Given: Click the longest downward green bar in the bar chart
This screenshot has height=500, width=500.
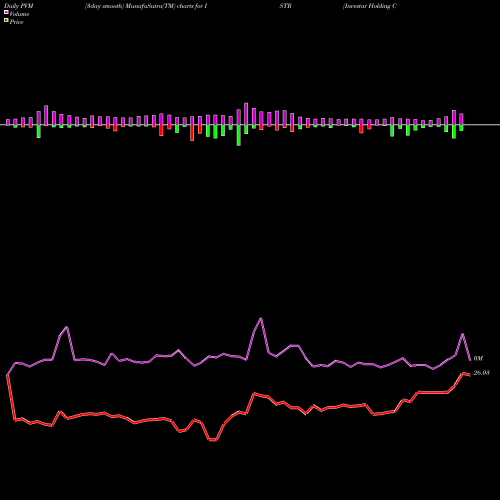Looking at the screenshot, I should (239, 135).
